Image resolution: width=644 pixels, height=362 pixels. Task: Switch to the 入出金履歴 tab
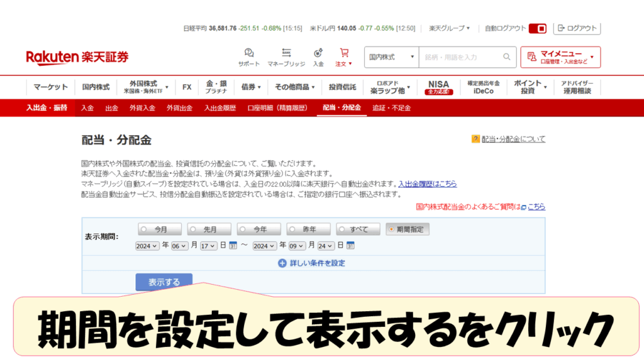(x=219, y=108)
